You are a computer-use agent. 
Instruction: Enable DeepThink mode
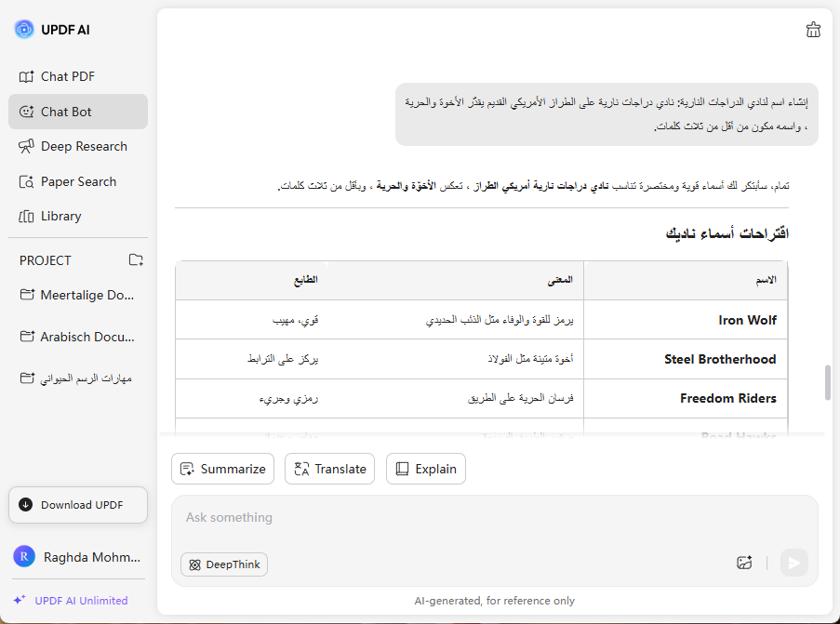(223, 564)
